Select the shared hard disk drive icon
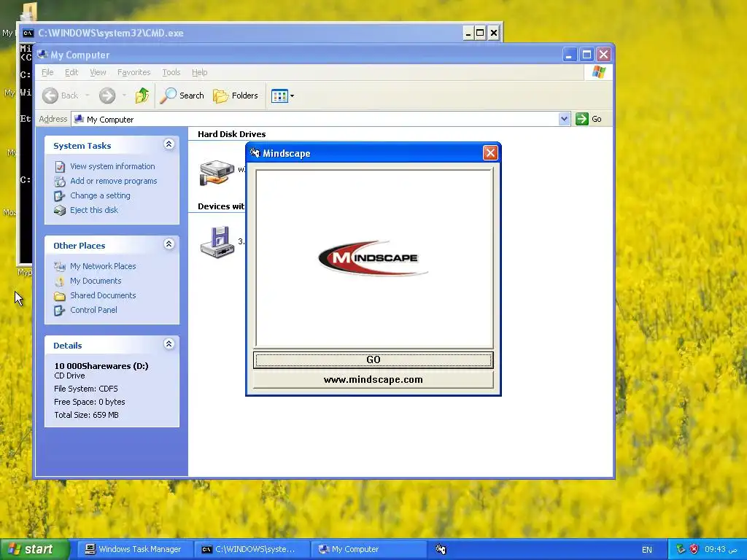Viewport: 747px width, 560px height. pyautogui.click(x=217, y=172)
